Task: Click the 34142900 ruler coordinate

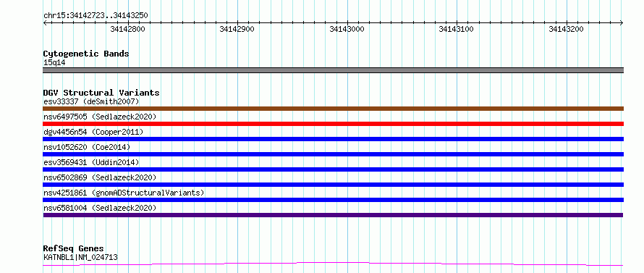Action: pyautogui.click(x=237, y=29)
